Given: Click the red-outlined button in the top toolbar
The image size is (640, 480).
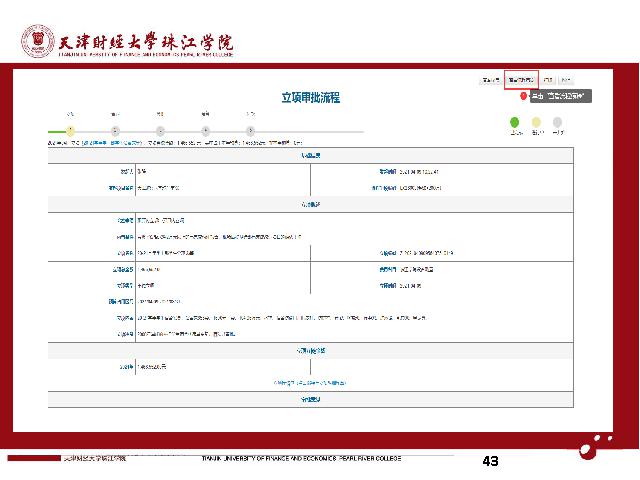Looking at the screenshot, I should (521, 80).
